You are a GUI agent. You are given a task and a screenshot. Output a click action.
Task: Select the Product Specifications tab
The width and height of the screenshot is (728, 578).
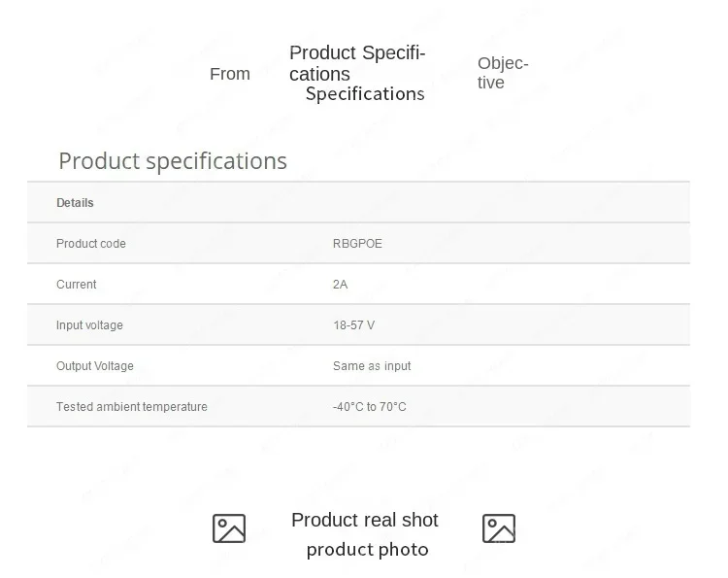click(357, 63)
